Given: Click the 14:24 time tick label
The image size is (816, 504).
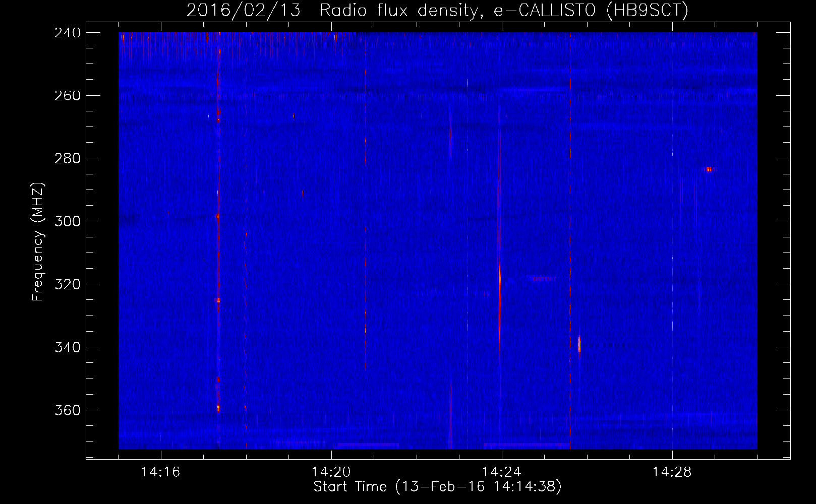Looking at the screenshot, I should pyautogui.click(x=501, y=472).
